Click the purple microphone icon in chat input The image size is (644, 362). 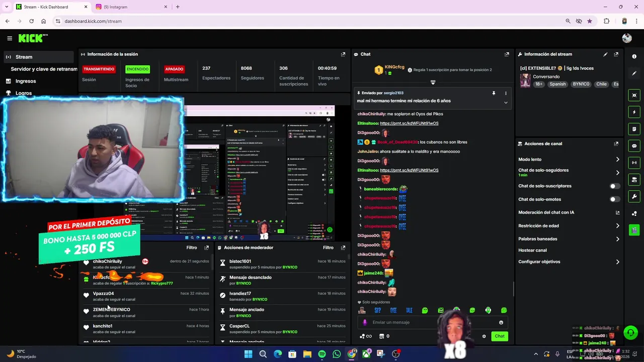pos(365,322)
